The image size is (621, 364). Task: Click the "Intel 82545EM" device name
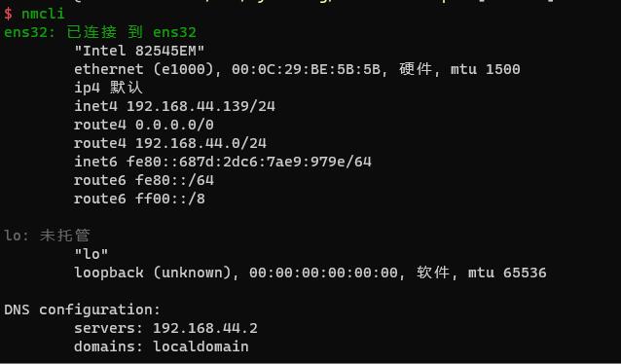pos(139,51)
